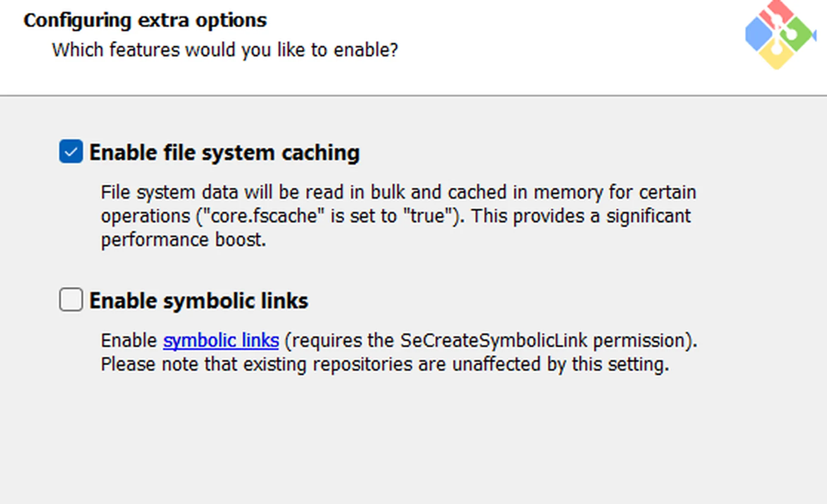
Task: Click the Git for Windows logo
Action: [780, 34]
